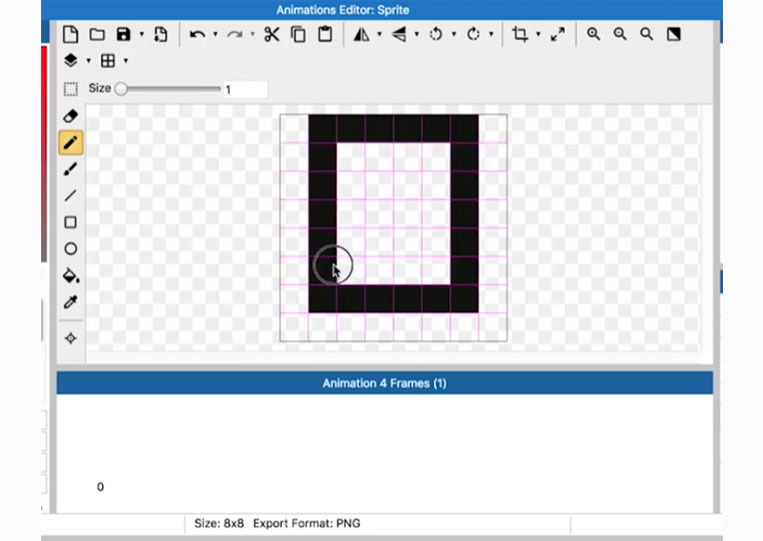The width and height of the screenshot is (763, 541).
Task: Expand the rotate counter-clockwise dropdown arrow
Action: [x=454, y=34]
